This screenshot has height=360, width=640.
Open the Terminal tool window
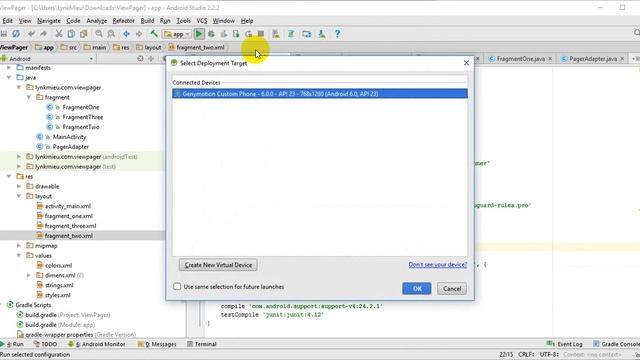(202, 344)
